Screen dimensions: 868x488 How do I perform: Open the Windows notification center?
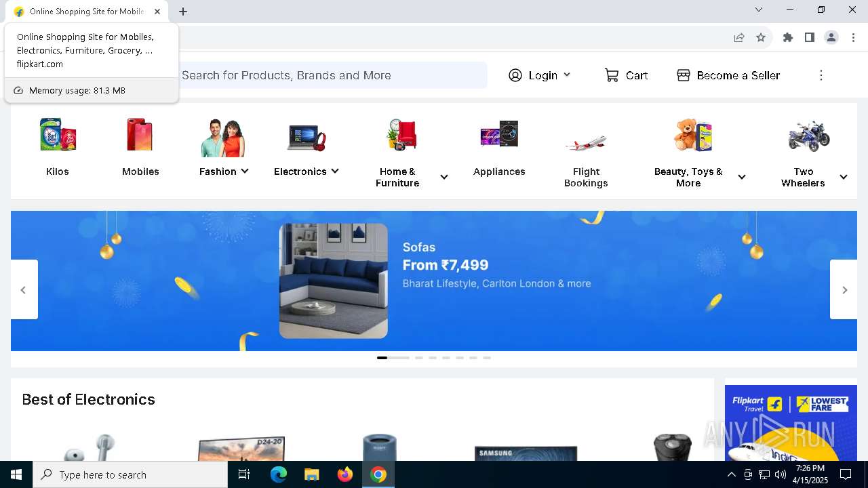[846, 474]
